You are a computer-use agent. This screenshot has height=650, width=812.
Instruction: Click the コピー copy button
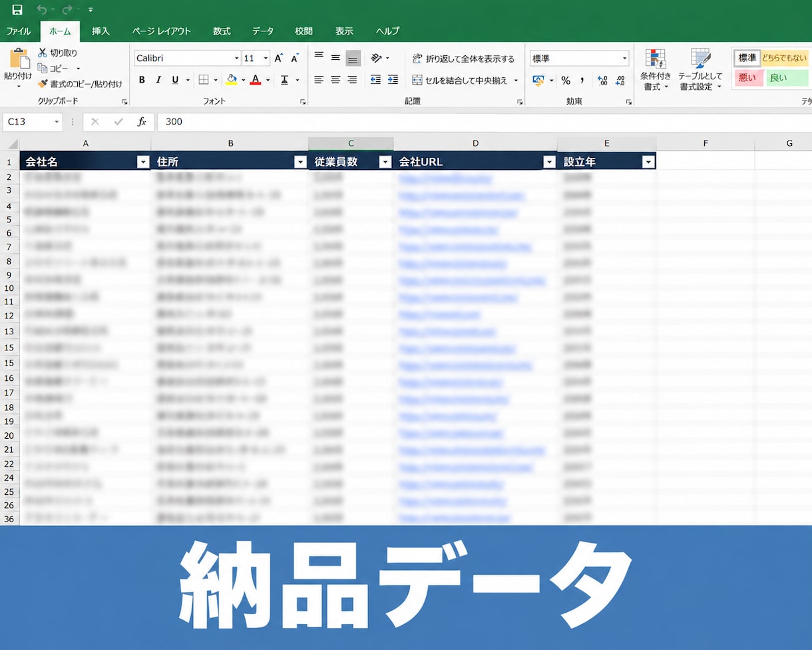click(x=54, y=69)
